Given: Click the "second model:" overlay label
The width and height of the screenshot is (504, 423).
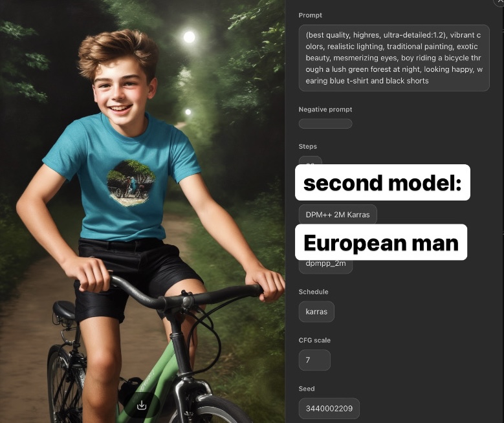Looking at the screenshot, I should 382,182.
